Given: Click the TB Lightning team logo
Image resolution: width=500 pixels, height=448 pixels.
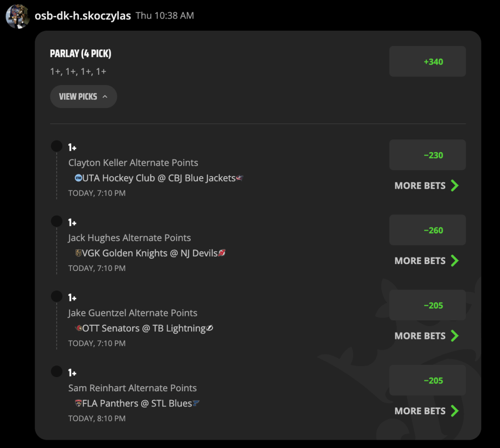Looking at the screenshot, I should point(210,328).
